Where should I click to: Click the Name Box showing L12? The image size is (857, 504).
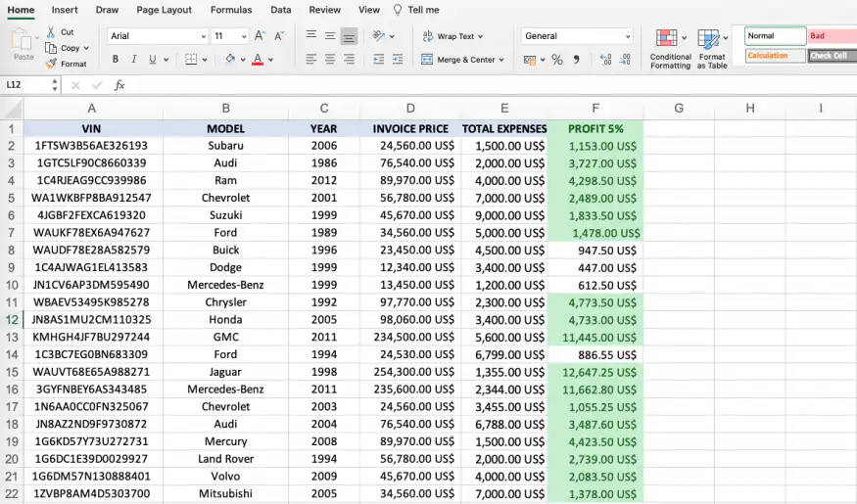(26, 84)
